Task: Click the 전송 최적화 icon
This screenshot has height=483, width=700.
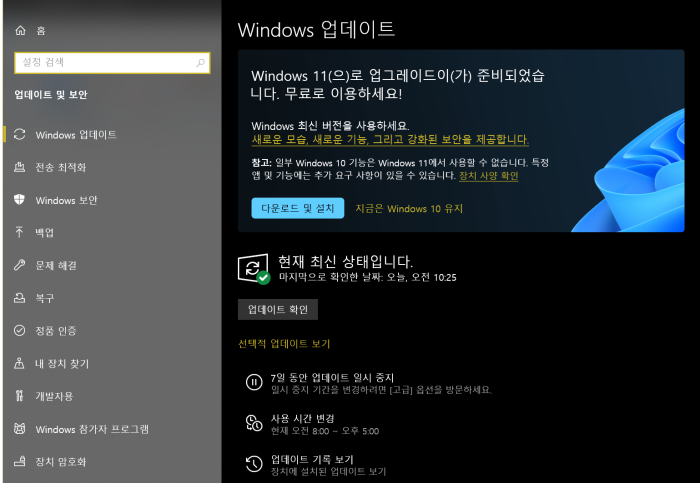Action: 20,167
